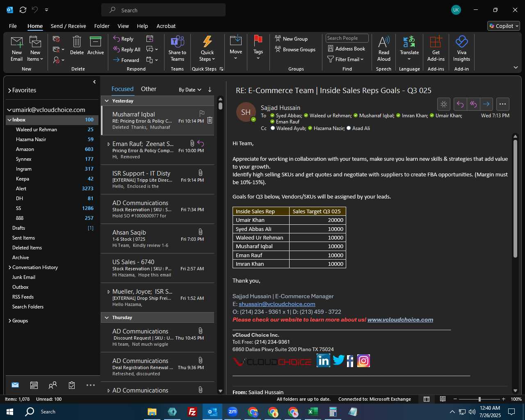Click the LinkedIn icon in signature

pos(323,361)
